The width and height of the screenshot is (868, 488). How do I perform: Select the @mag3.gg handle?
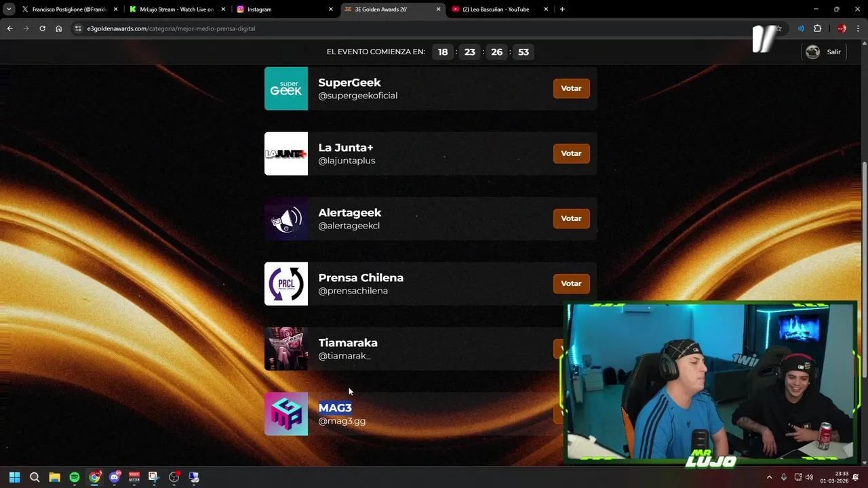(342, 421)
